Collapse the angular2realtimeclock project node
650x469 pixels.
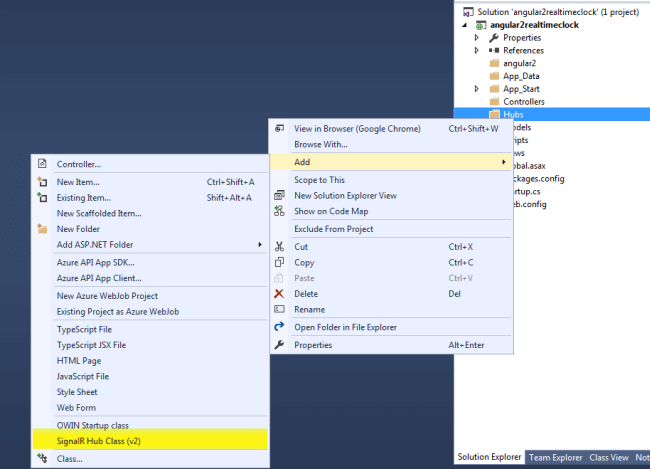pos(465,25)
